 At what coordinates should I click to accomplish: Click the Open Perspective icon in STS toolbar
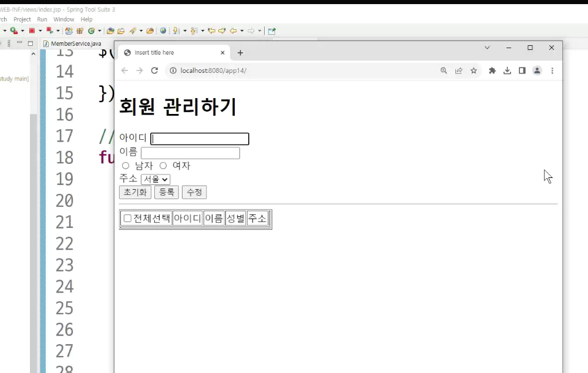point(272,31)
